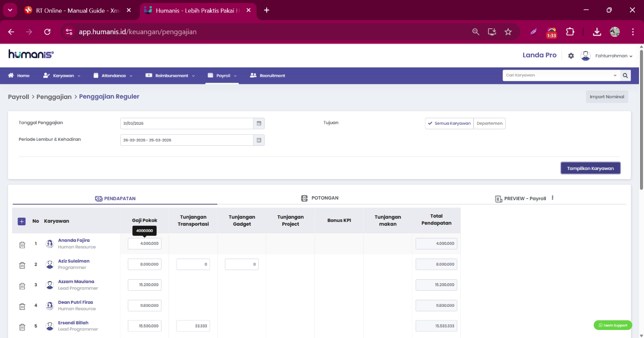Viewport: 644px width, 338px height.
Task: Open three-dot menu next to PREVIEW - Payroll
Action: [x=552, y=198]
